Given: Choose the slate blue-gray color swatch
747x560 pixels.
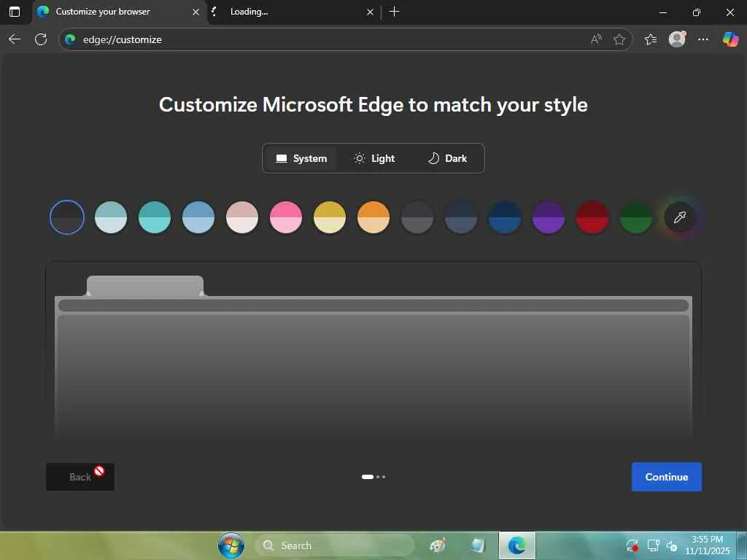Looking at the screenshot, I should tap(461, 217).
